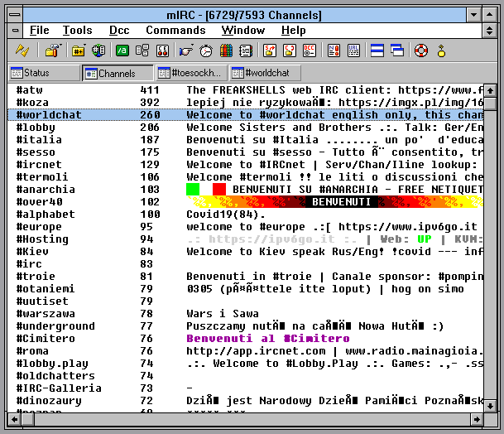Viewport: 504px width, 434px height.
Task: Select the #koza channel row
Action: (x=246, y=103)
